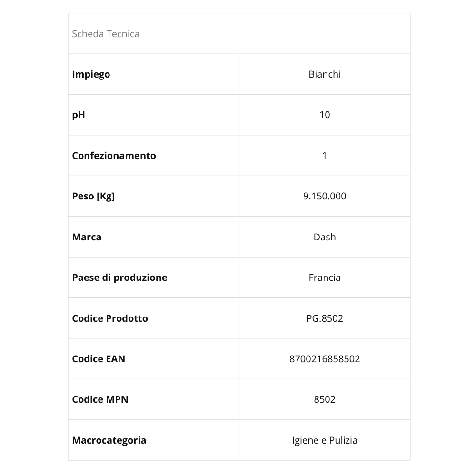
Task: Click the Marca row label
Action: click(87, 237)
